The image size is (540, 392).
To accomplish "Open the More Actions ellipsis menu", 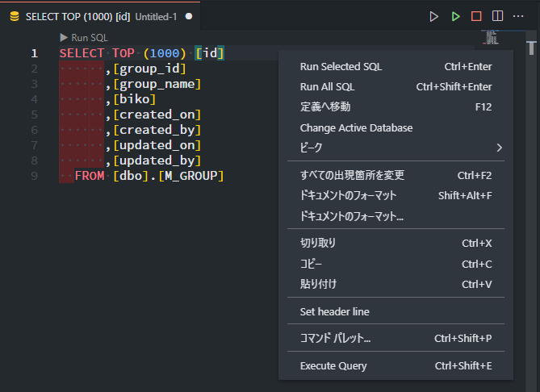I will [518, 16].
